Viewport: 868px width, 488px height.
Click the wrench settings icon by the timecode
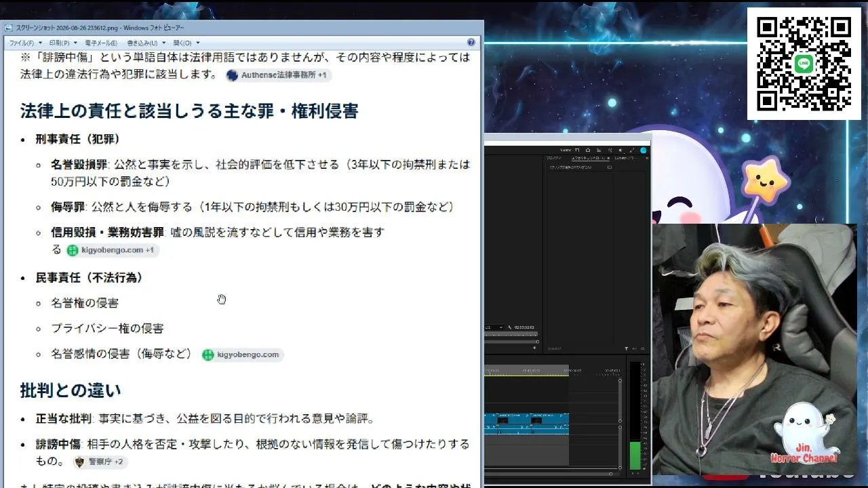(509, 327)
